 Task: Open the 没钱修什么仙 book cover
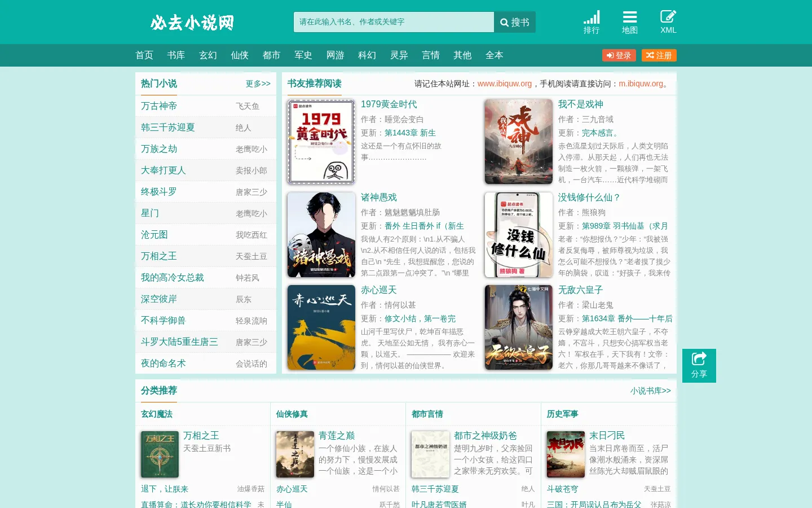click(519, 235)
